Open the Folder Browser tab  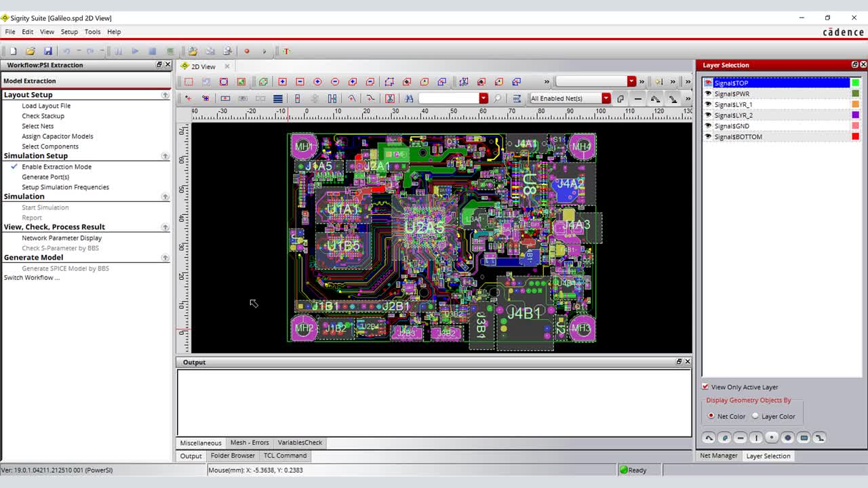(233, 455)
